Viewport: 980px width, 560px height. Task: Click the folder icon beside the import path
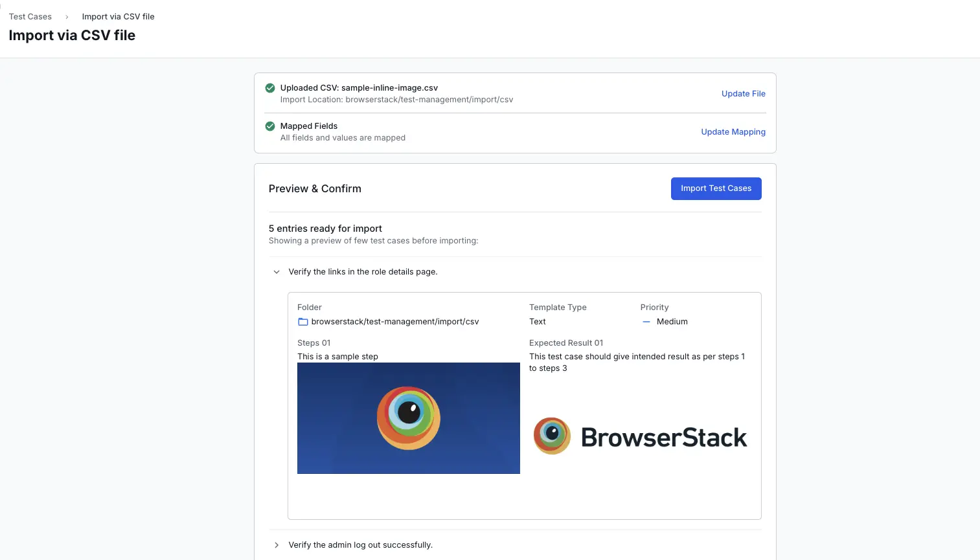[x=302, y=322]
